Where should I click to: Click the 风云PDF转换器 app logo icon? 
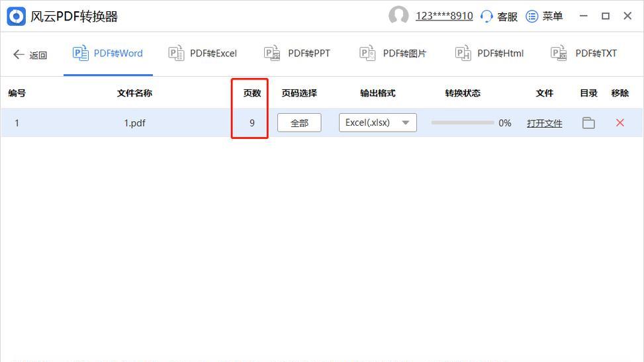(x=16, y=17)
